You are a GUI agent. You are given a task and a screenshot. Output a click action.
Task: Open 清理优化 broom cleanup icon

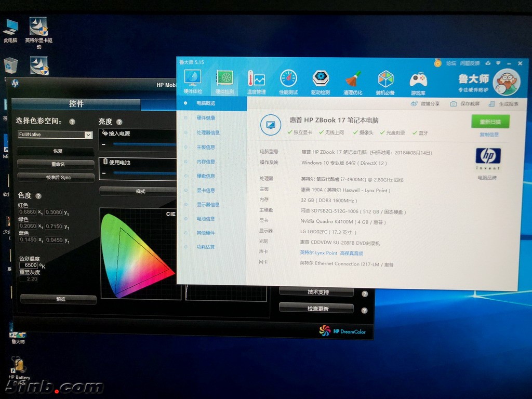coord(353,79)
